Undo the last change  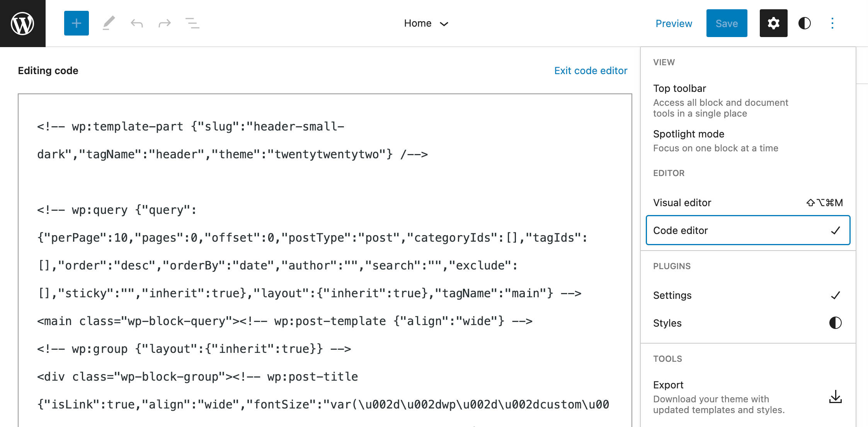[137, 23]
